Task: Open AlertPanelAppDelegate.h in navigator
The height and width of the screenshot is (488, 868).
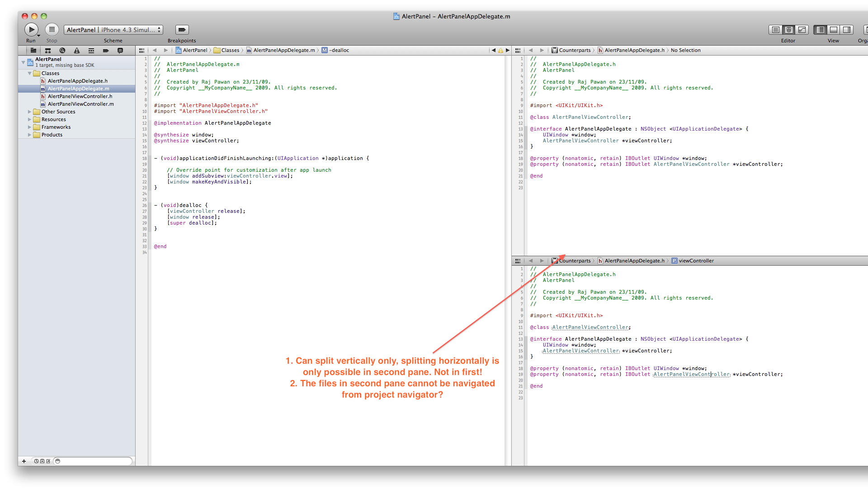Action: tap(77, 81)
